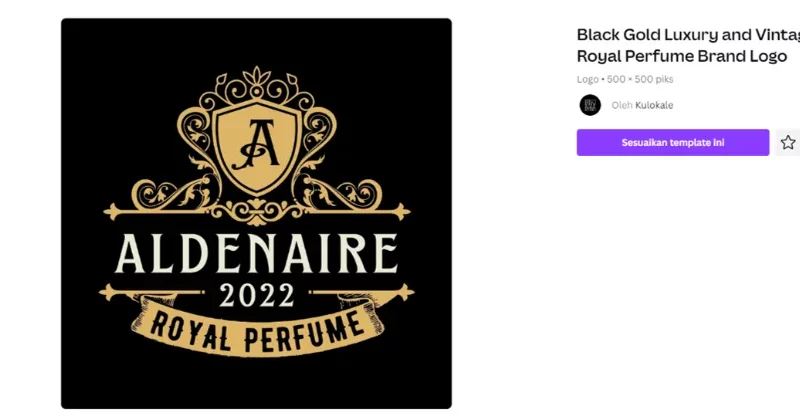The height and width of the screenshot is (420, 800).
Task: Select the ALDENAIRE brand name text
Action: [256, 253]
